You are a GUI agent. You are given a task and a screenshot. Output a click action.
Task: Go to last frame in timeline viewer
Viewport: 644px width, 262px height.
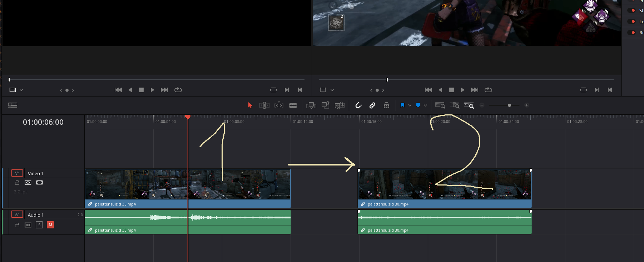[475, 90]
